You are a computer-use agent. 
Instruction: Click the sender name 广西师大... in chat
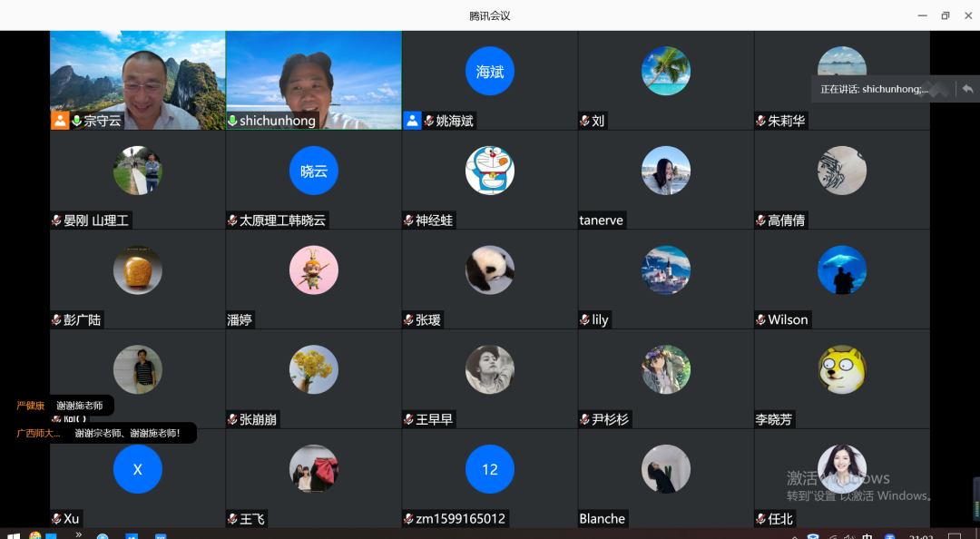click(x=38, y=433)
